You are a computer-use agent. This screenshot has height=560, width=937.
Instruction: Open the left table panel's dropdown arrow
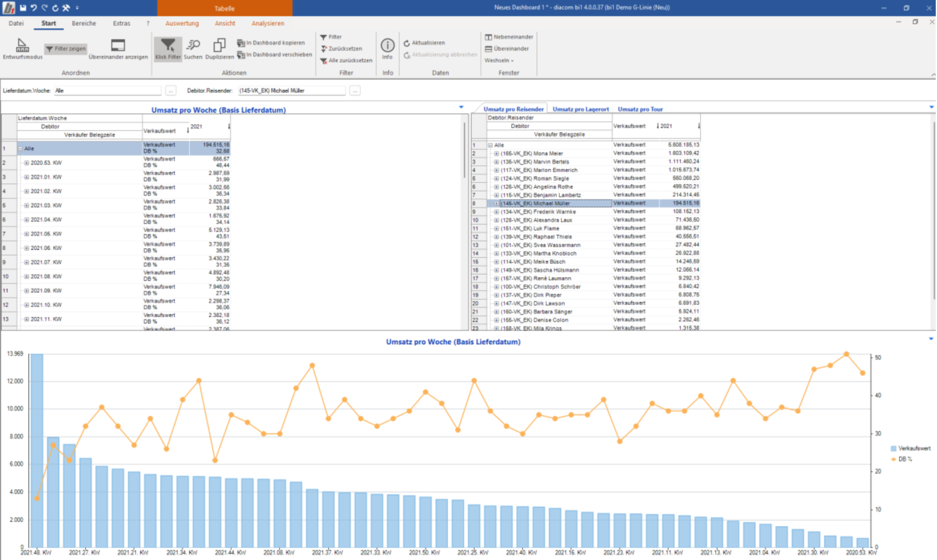coord(461,107)
